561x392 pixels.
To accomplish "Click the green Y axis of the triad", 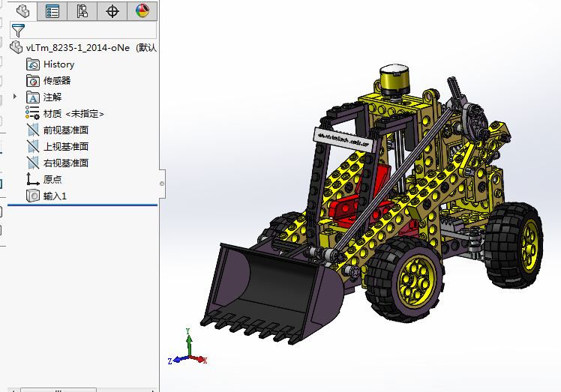I will coord(189,342).
